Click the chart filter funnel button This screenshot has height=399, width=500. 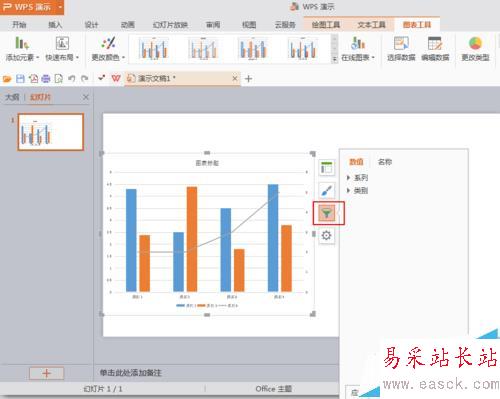327,213
